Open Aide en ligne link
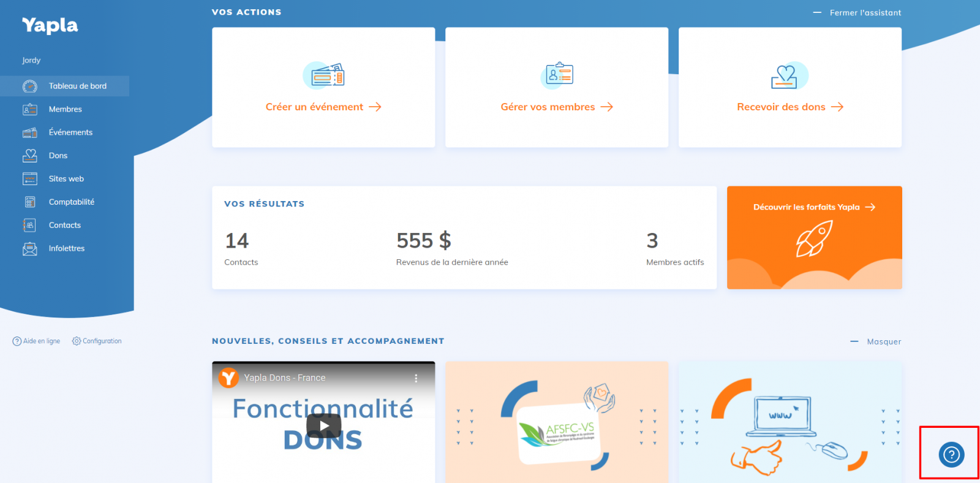The height and width of the screenshot is (483, 980). 42,341
